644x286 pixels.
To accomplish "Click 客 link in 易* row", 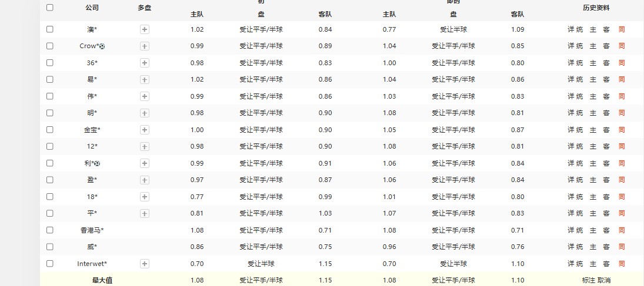I will click(x=606, y=79).
